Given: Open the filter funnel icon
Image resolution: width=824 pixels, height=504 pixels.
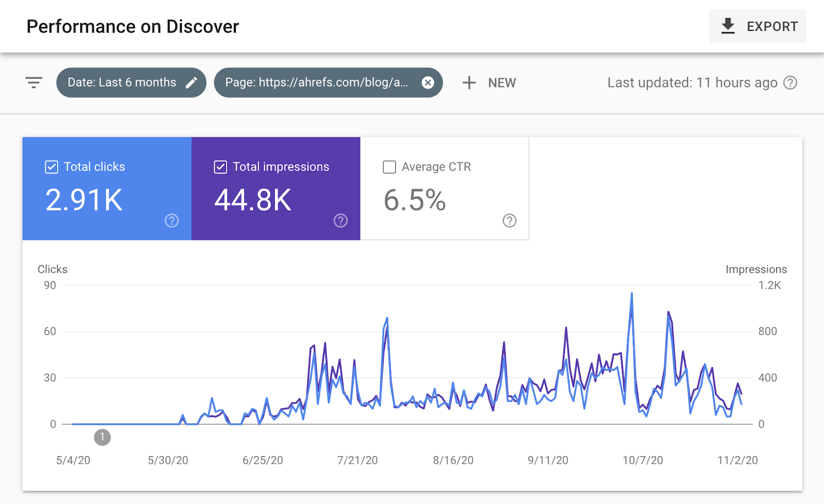Looking at the screenshot, I should click(x=33, y=82).
